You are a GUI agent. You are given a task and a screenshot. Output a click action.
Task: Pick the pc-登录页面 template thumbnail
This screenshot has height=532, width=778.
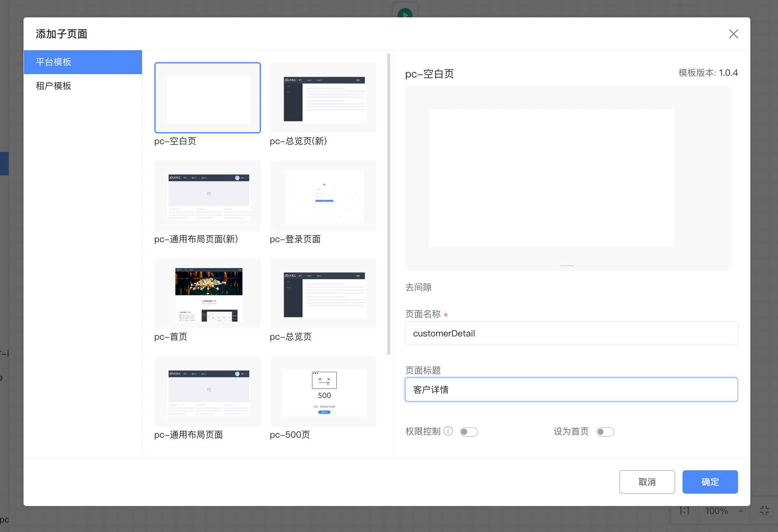pos(323,196)
